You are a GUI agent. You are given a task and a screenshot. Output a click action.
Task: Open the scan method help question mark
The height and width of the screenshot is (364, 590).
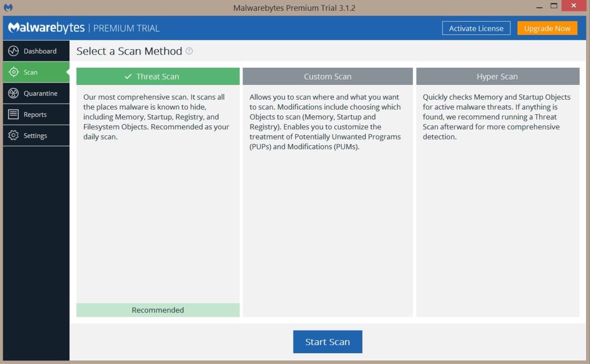189,51
